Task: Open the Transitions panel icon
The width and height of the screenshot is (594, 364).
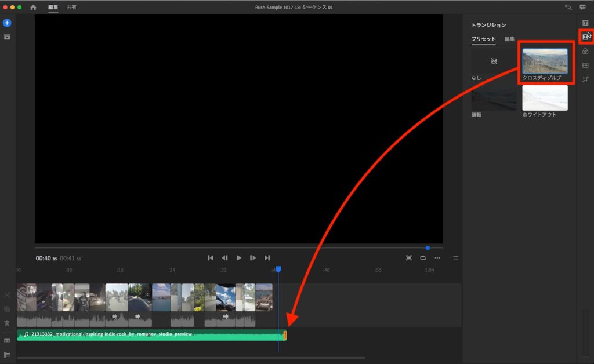Action: (x=585, y=37)
